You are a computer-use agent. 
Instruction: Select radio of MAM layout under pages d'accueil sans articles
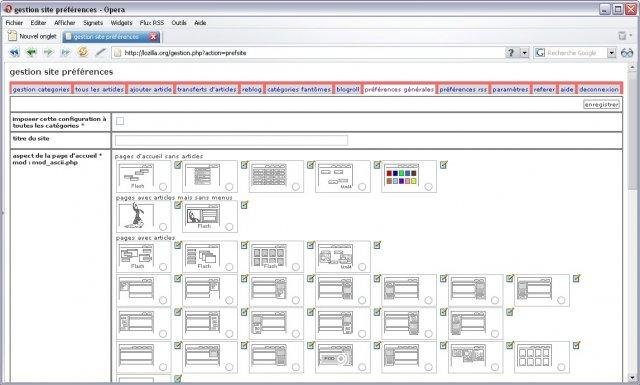(362, 187)
